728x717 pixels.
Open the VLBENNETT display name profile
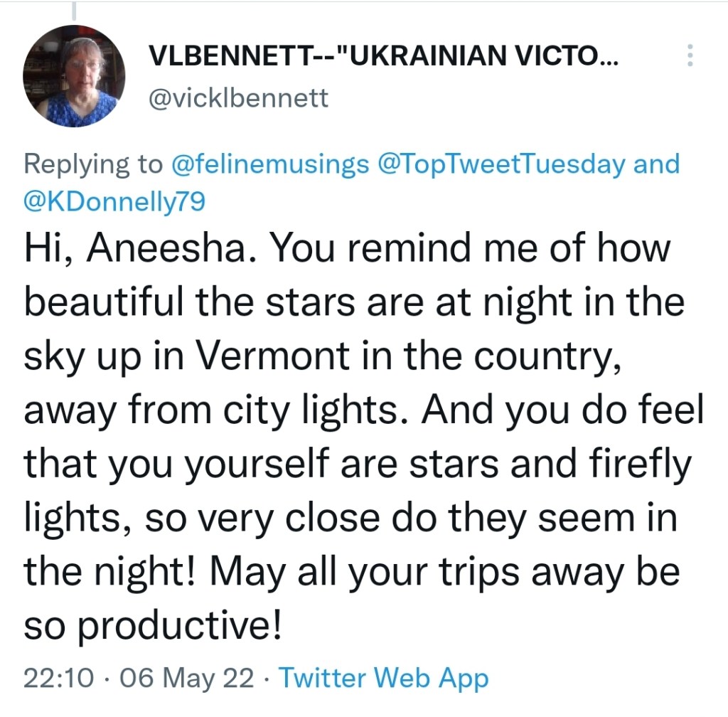384,58
